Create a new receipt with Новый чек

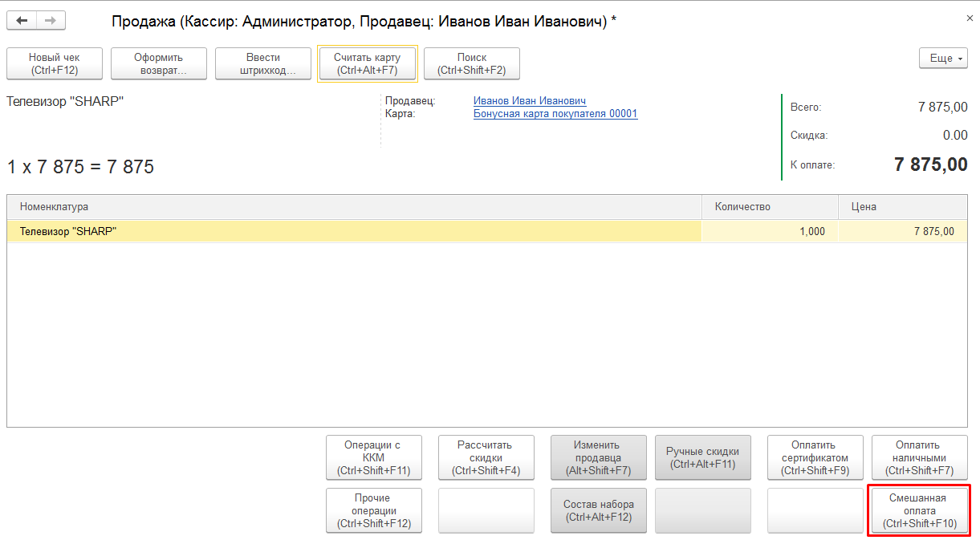point(55,64)
